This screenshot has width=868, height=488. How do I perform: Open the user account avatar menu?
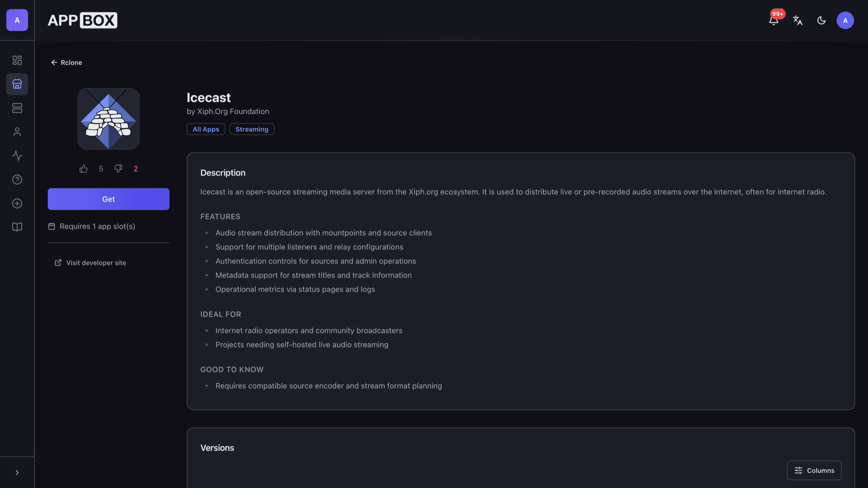(x=845, y=20)
